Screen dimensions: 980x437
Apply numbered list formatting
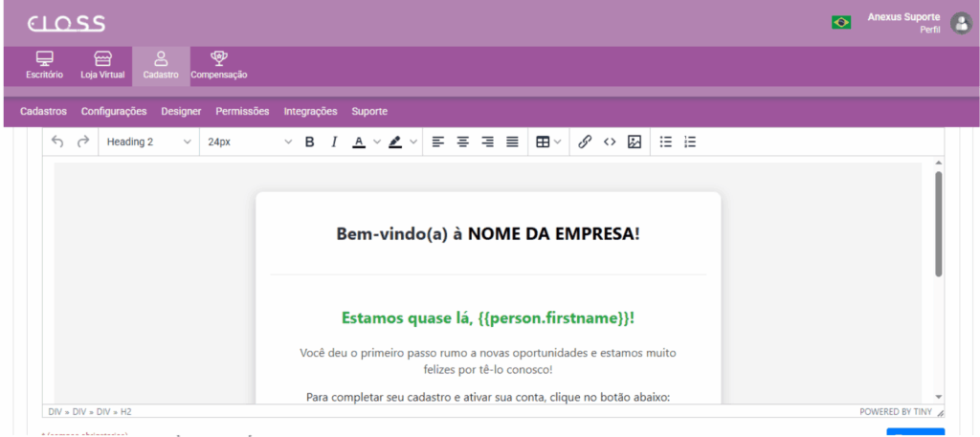coord(690,142)
